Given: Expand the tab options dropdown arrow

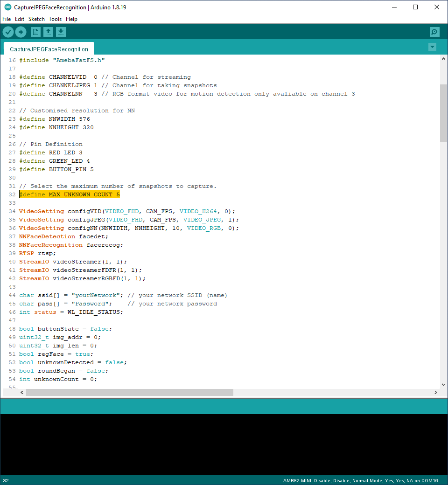Looking at the screenshot, I should [432, 47].
